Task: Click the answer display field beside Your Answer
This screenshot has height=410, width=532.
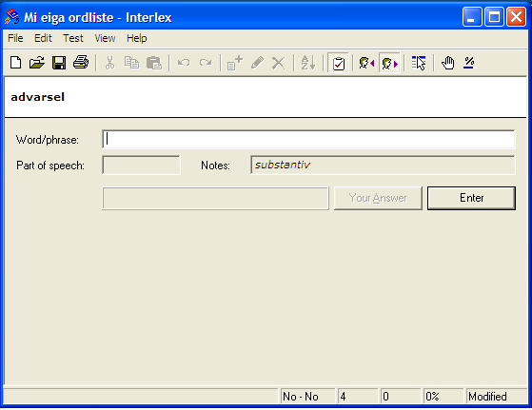Action: (x=215, y=198)
